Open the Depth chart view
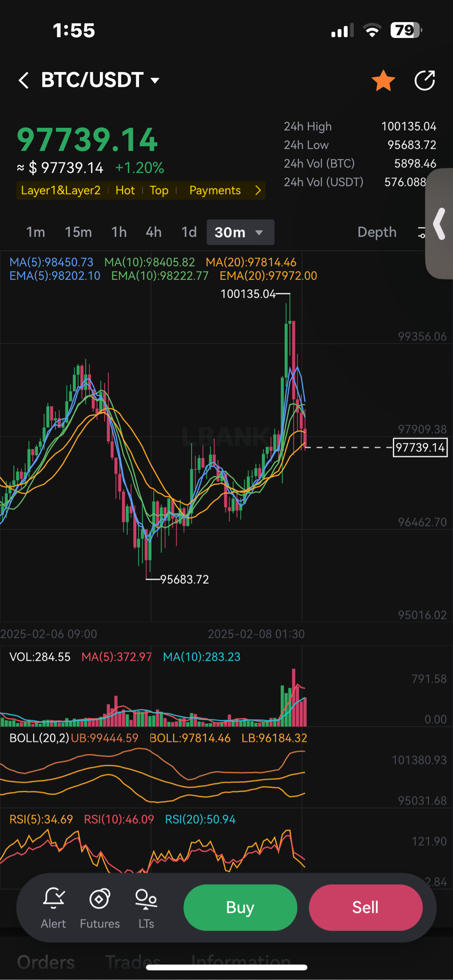This screenshot has width=453, height=980. tap(377, 232)
